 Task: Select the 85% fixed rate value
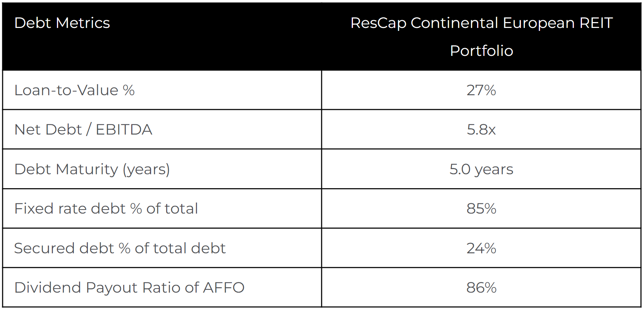click(481, 209)
